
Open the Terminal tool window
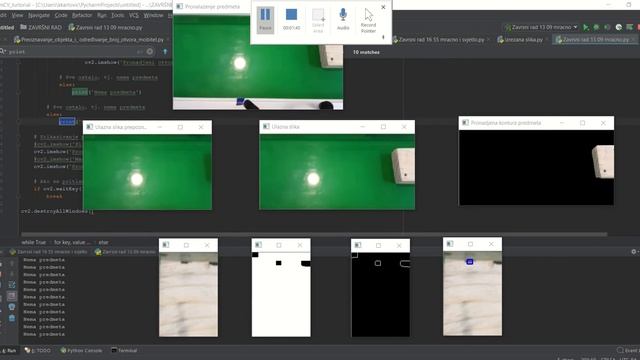[x=124, y=350]
